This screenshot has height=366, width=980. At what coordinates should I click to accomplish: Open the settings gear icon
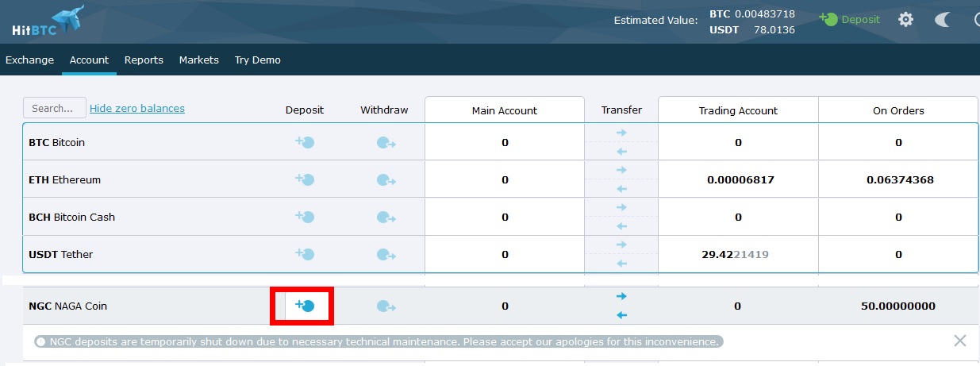click(x=905, y=20)
